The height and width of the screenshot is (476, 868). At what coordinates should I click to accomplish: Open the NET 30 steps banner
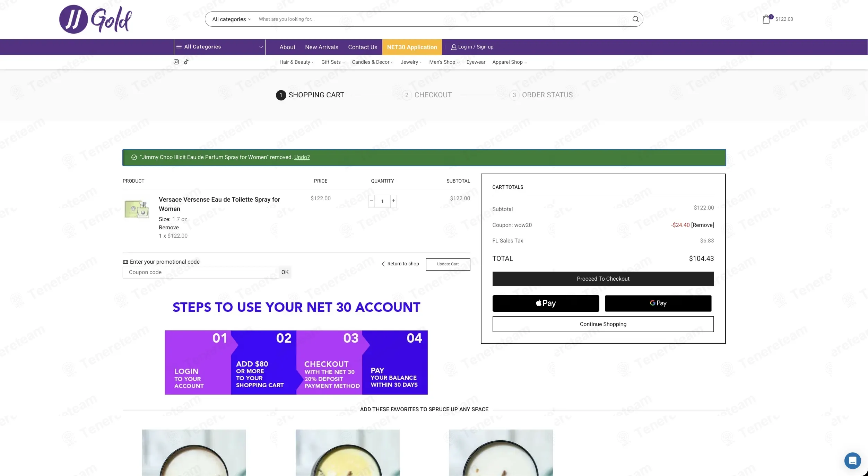(296, 362)
